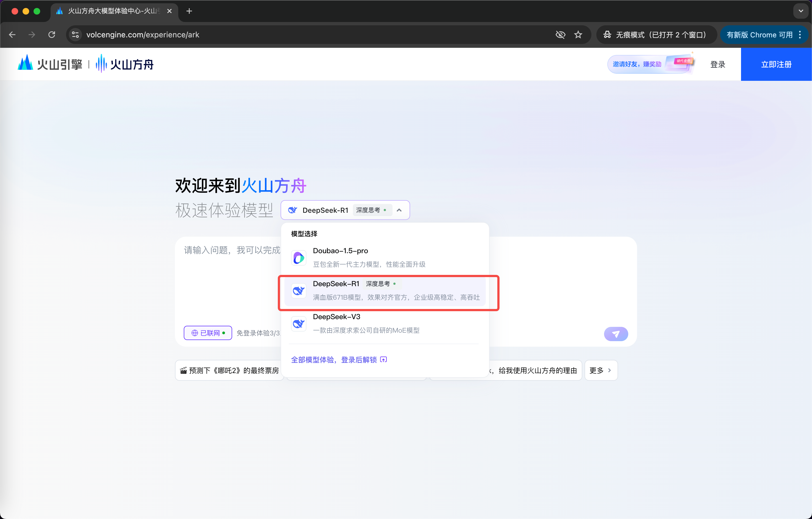Collapse the DeepSeek-R1 model selector dropdown

tap(399, 210)
